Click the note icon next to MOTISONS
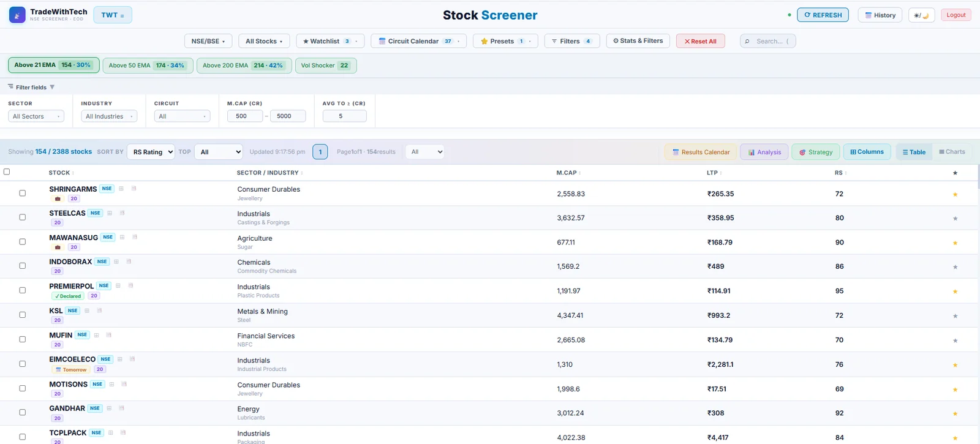Screen dimensions: 980x444 [124, 384]
